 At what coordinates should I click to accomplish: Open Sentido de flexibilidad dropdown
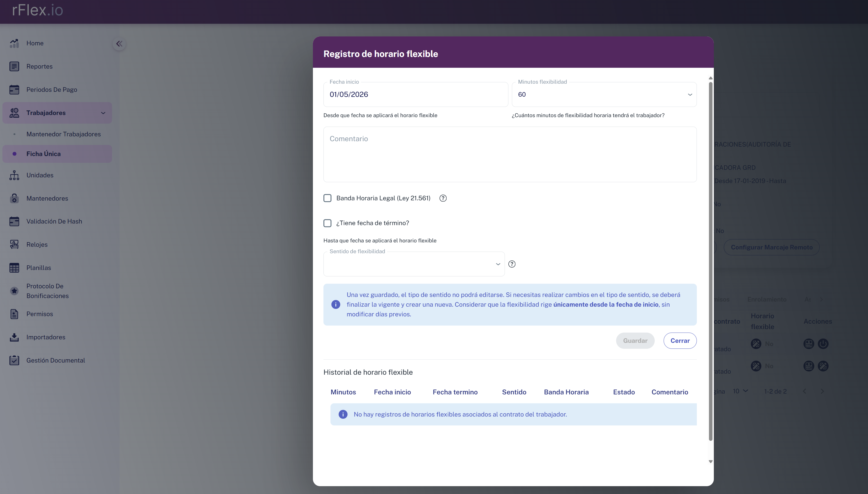414,264
